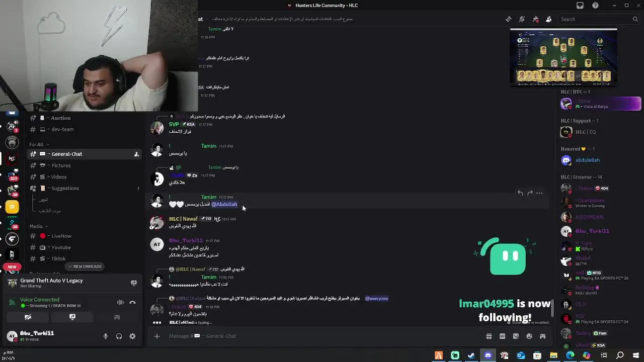Toggle the member list visibility
The height and width of the screenshot is (362, 644).
pyautogui.click(x=548, y=19)
